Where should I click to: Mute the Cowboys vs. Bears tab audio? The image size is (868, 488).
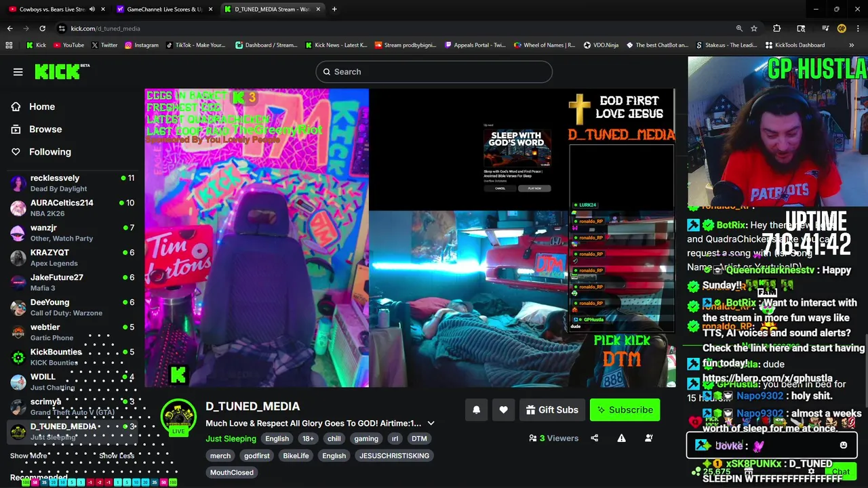[92, 9]
